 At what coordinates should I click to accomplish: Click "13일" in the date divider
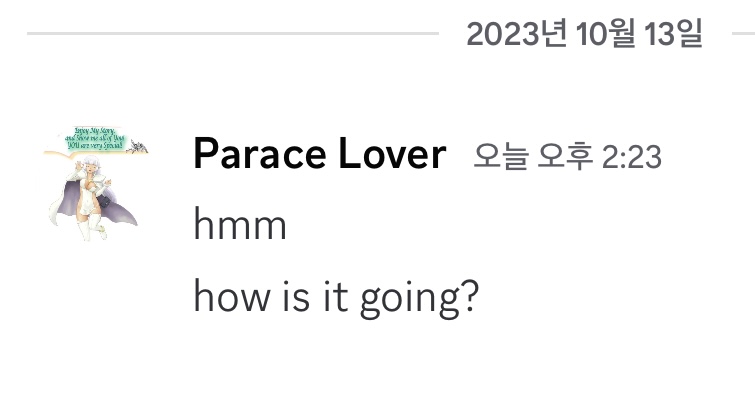click(673, 35)
